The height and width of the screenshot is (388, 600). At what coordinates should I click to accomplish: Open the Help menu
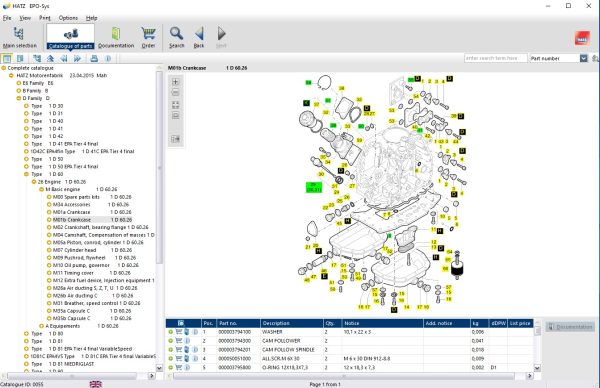click(x=91, y=18)
